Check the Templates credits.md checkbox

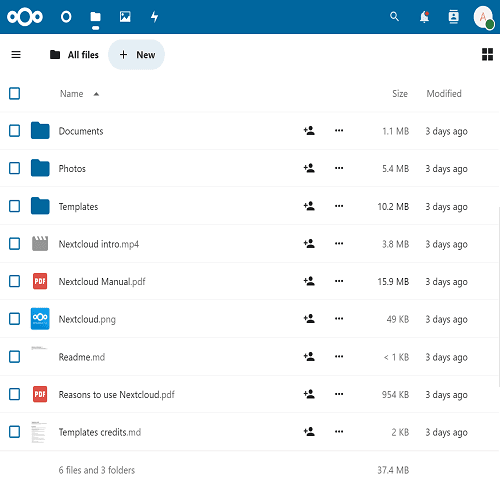click(x=14, y=432)
